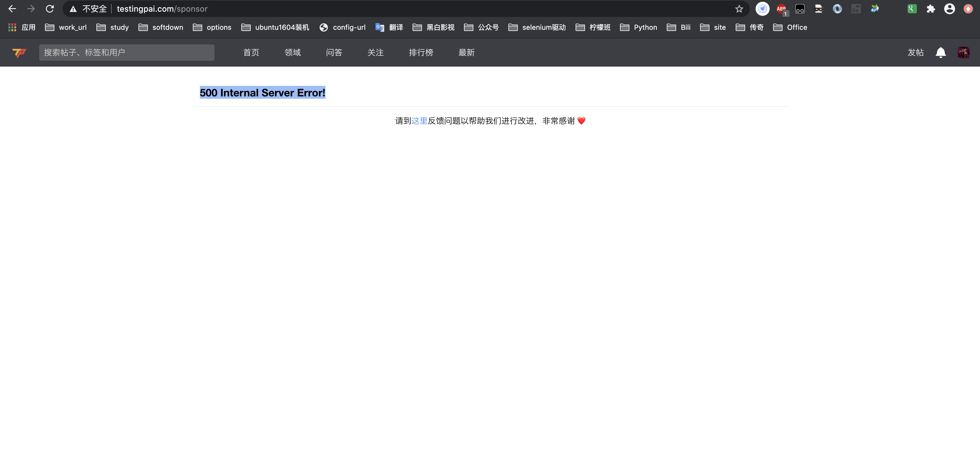Open the AdBlock Plus extension
This screenshot has width=980, height=462.
coord(781,9)
